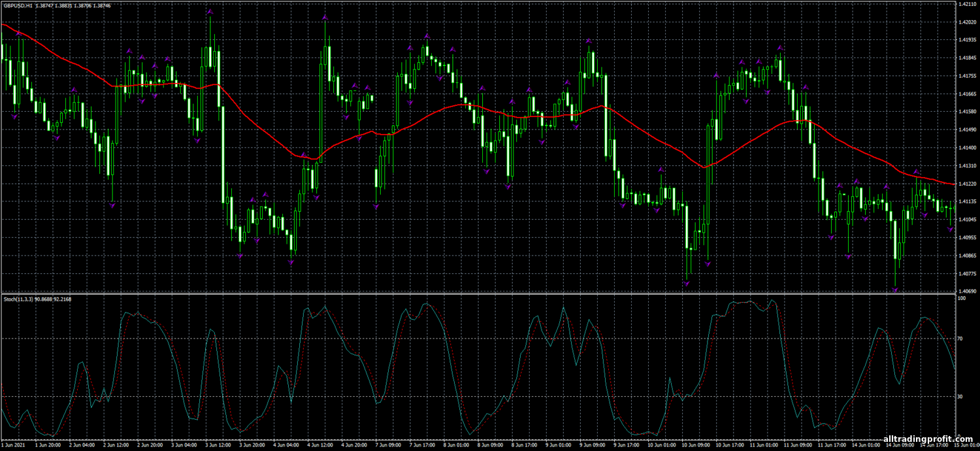
Task: Click the 1.42110 price scale label
Action: point(968,4)
